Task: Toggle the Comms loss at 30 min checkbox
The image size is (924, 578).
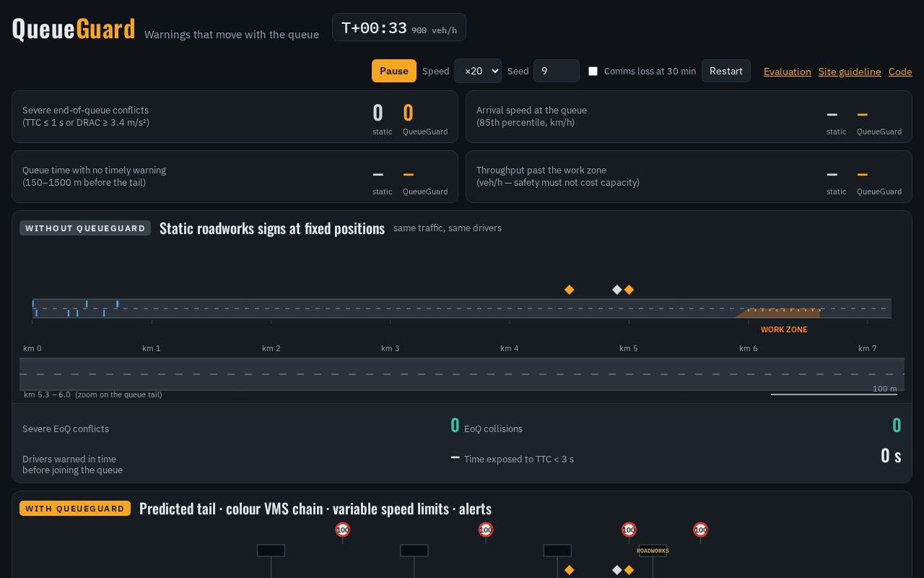Action: coord(593,71)
